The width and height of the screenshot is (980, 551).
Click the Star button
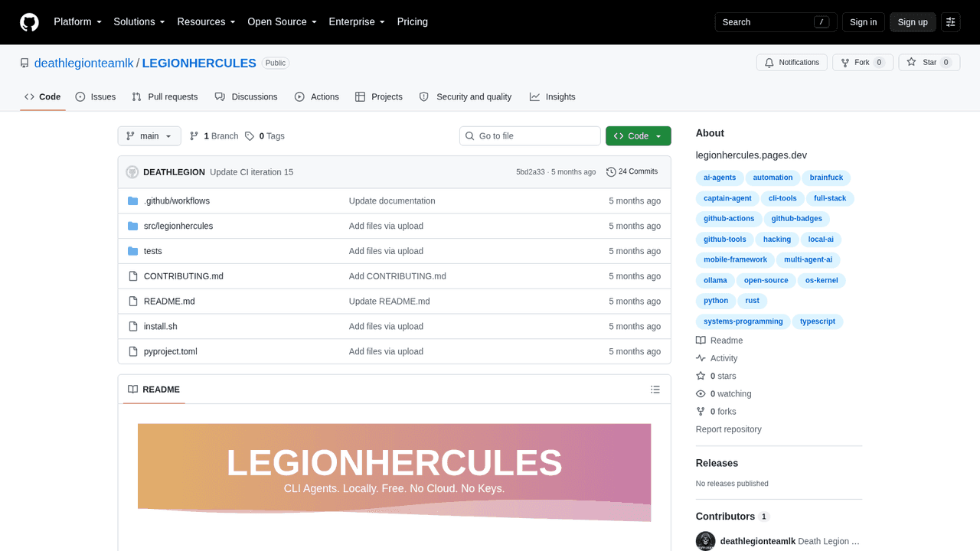click(x=929, y=63)
